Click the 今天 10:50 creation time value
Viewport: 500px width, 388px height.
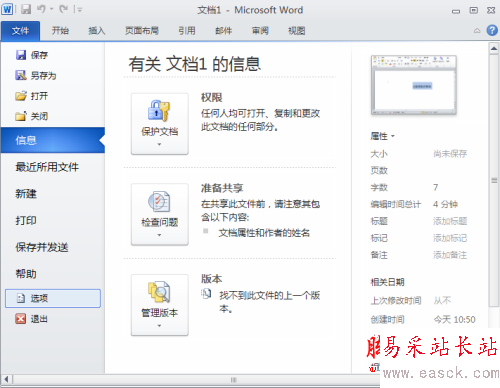455,320
